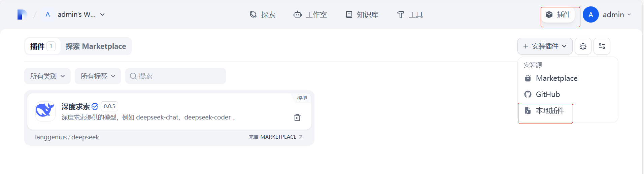This screenshot has width=644, height=174.
Task: Expand the 安装插件 install dropdown
Action: click(x=545, y=46)
